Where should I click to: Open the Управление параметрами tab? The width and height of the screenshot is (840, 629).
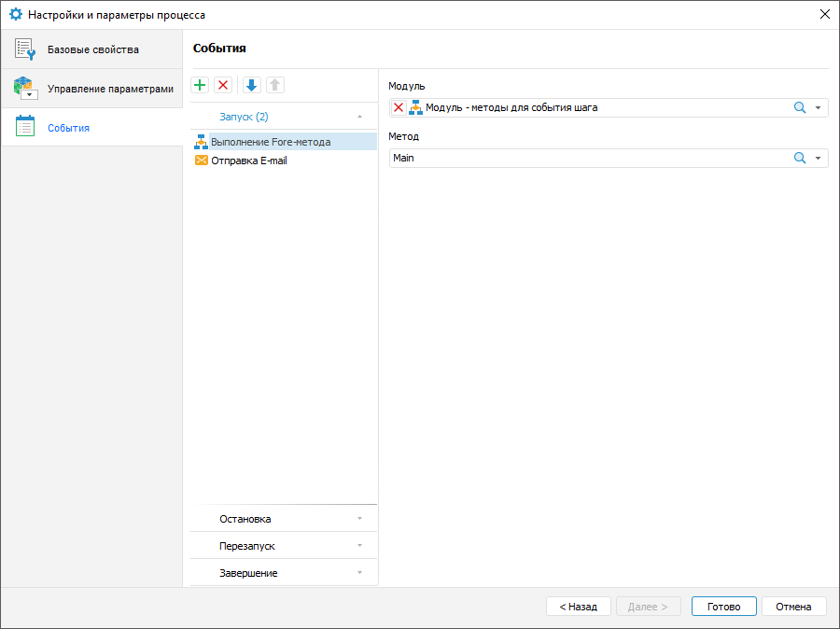tap(91, 89)
